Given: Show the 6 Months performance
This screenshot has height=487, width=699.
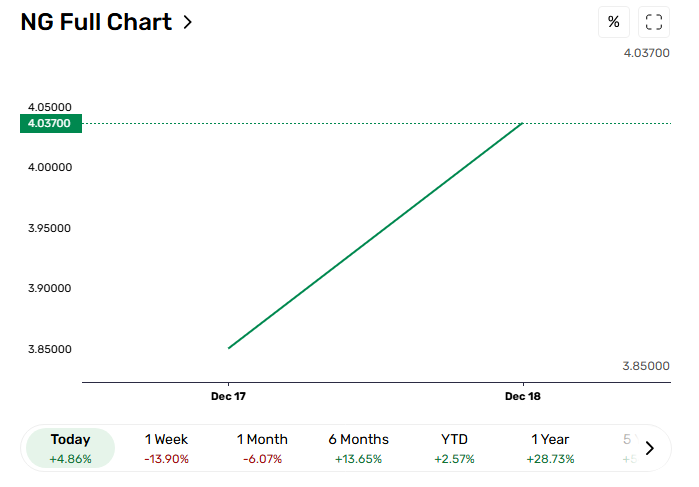Looking at the screenshot, I should [358, 448].
